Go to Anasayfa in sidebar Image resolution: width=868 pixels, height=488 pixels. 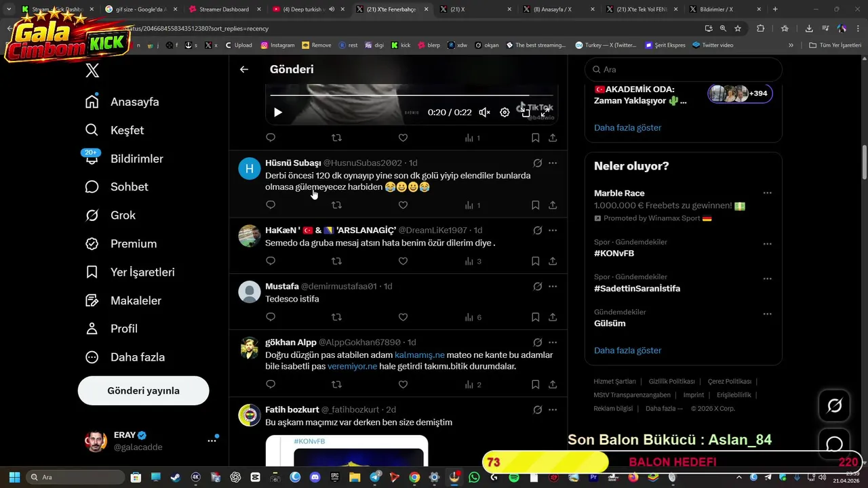[122, 102]
